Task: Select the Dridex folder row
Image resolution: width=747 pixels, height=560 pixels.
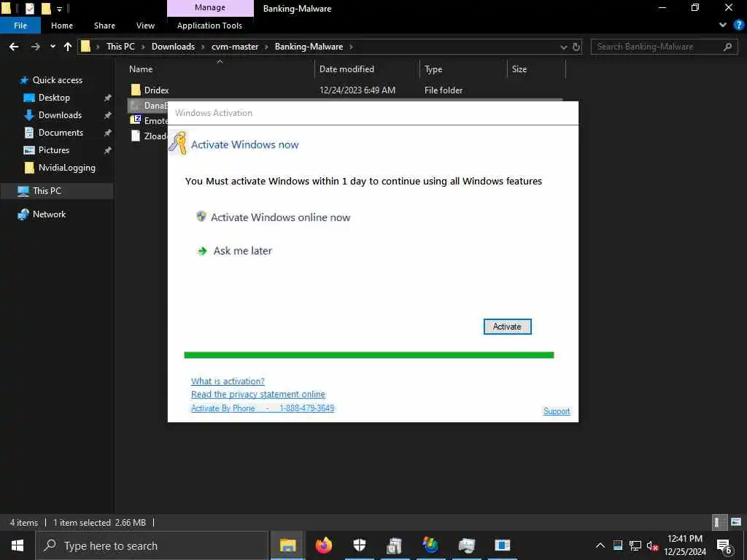Action: pos(345,90)
